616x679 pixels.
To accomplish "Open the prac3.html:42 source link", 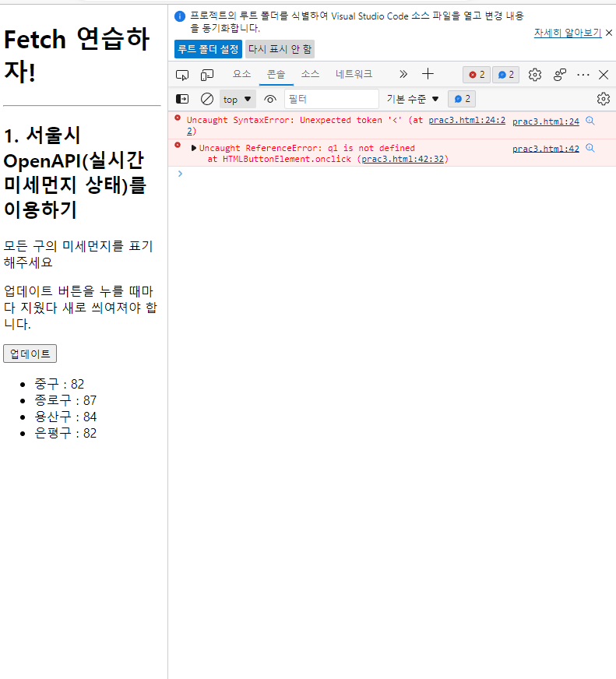I will 546,149.
